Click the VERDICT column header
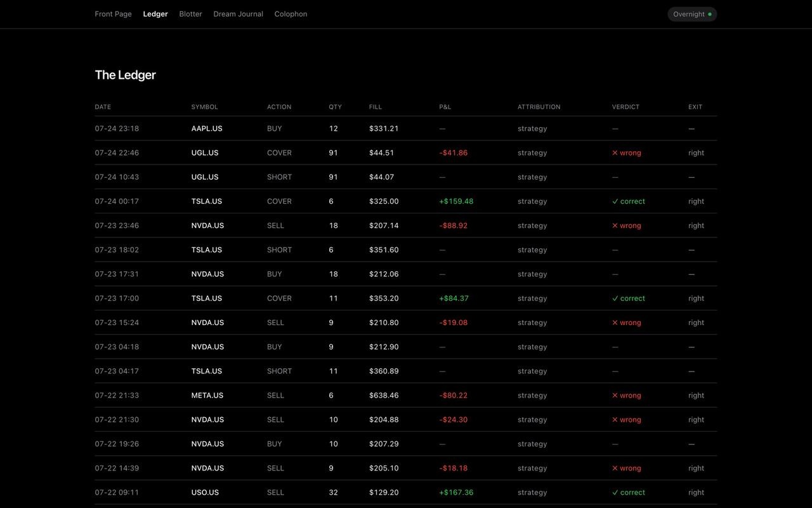Image resolution: width=812 pixels, height=508 pixels. [x=626, y=107]
